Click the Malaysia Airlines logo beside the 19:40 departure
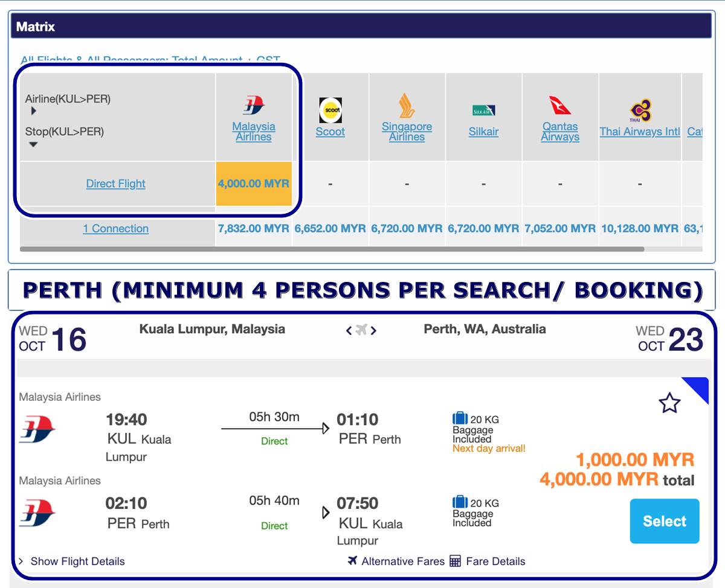Viewport: 725px width, 588px height. coord(37,429)
